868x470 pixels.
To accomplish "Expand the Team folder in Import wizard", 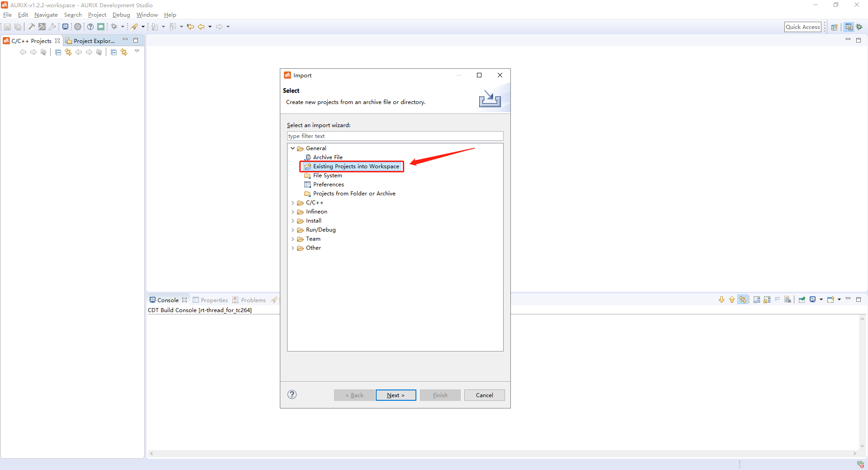I will click(293, 239).
